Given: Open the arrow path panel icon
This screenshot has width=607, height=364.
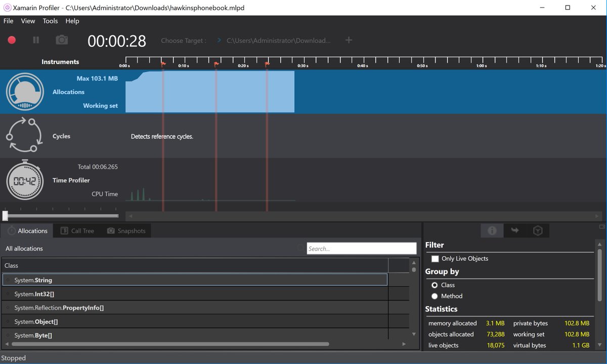Looking at the screenshot, I should (x=515, y=231).
